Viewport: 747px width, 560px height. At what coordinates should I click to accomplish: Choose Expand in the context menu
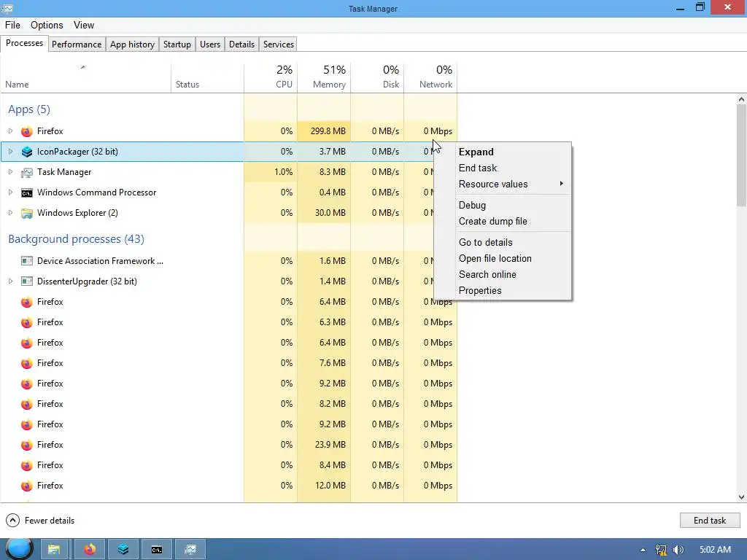coord(503,152)
